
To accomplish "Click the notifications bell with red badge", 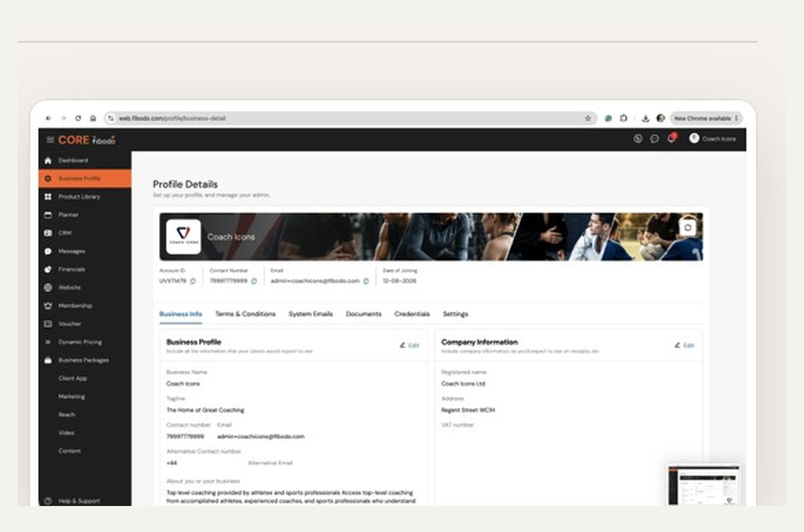I will 671,138.
